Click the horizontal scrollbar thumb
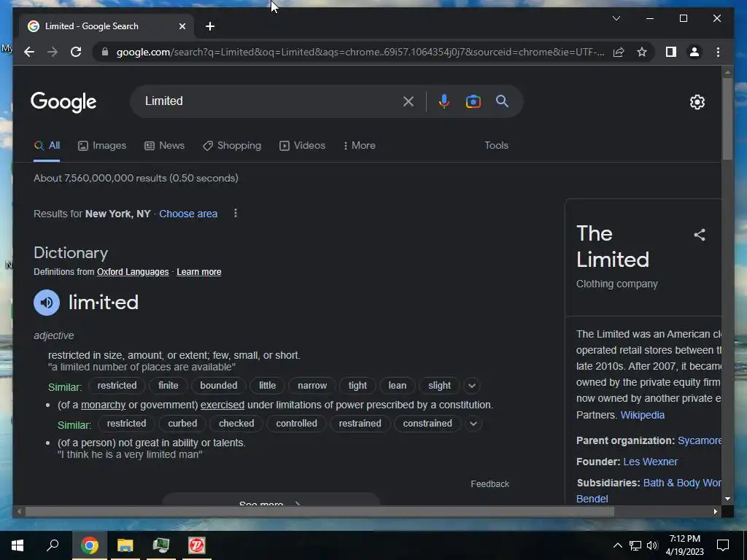Viewport: 747px width, 560px height. (x=320, y=512)
